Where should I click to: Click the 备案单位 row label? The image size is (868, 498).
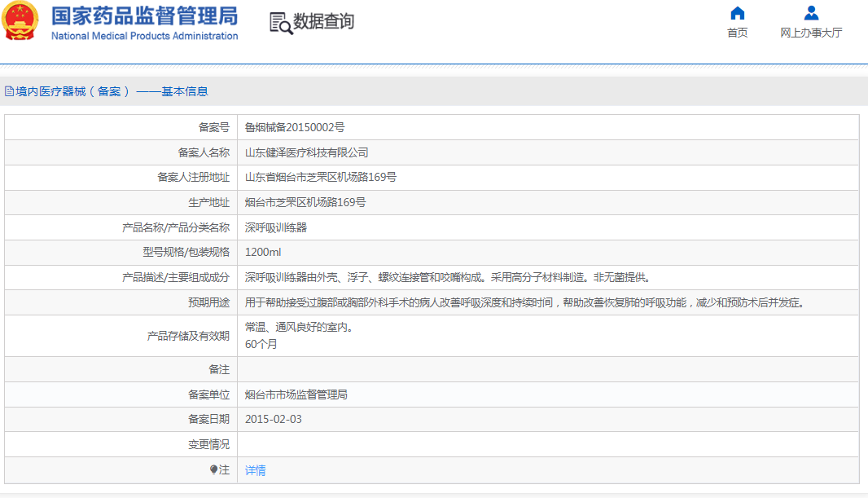(x=208, y=394)
